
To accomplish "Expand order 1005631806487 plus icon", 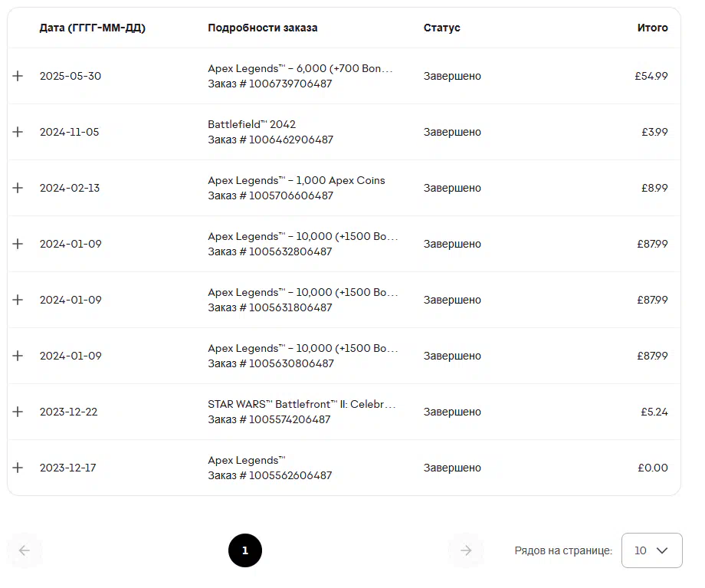I will [x=18, y=300].
